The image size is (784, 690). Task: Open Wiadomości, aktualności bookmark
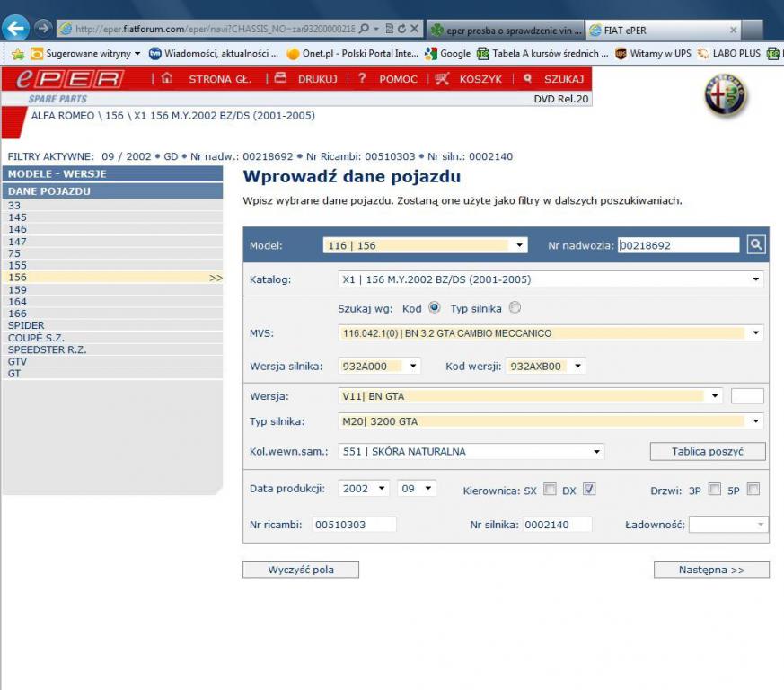(x=214, y=54)
